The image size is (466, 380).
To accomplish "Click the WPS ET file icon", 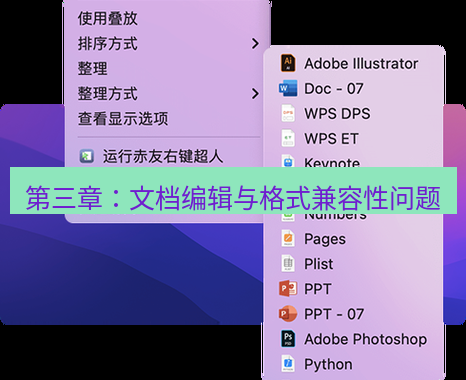I will [x=288, y=139].
